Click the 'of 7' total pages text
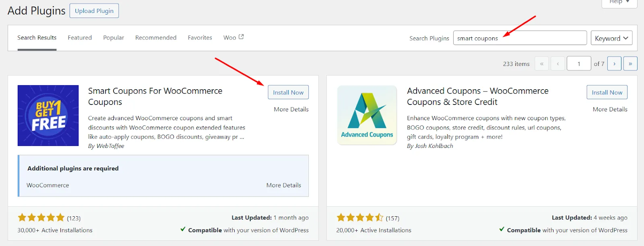 (599, 64)
